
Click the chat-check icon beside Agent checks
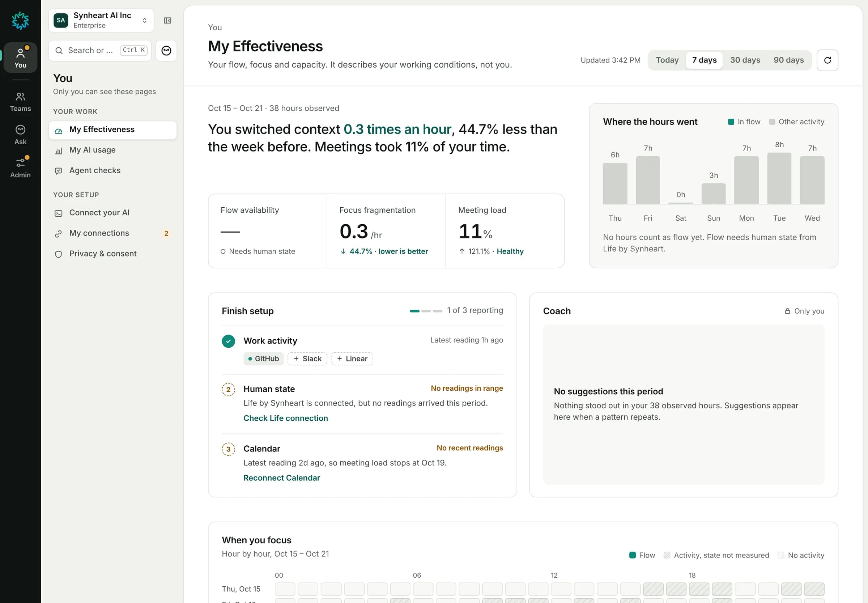tap(59, 171)
